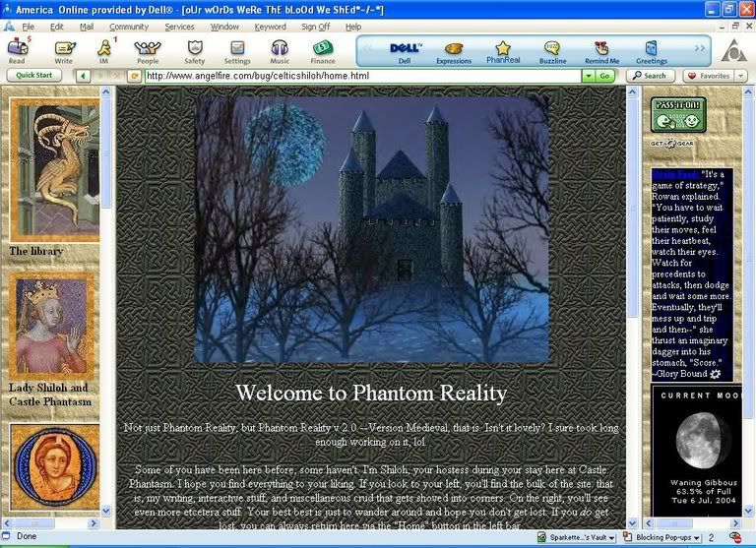Click main frame vertical scrollbar thumb
The image size is (756, 548).
(633, 209)
